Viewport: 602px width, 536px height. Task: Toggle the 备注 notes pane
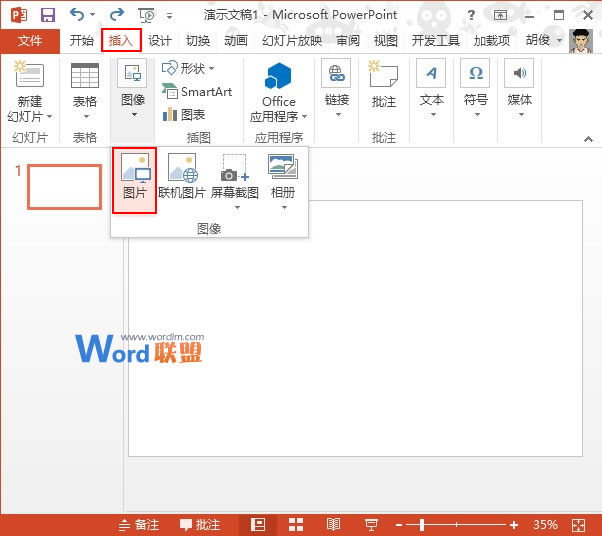click(x=139, y=524)
